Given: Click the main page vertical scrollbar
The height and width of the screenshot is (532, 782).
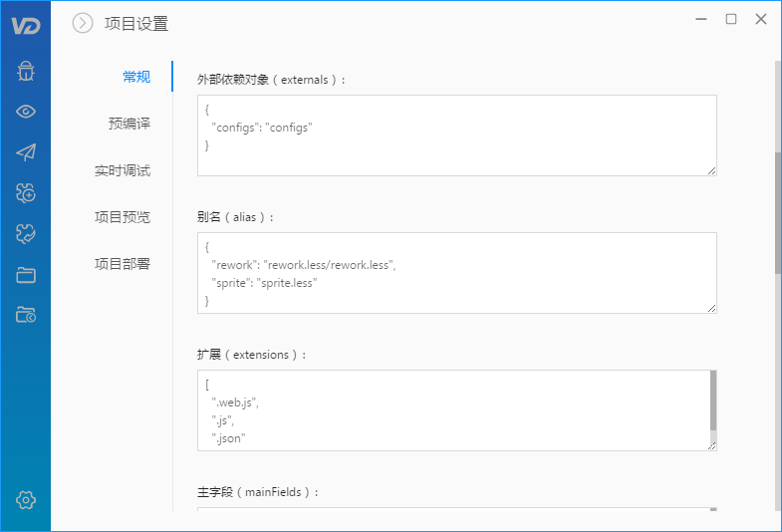Looking at the screenshot, I should [778, 213].
